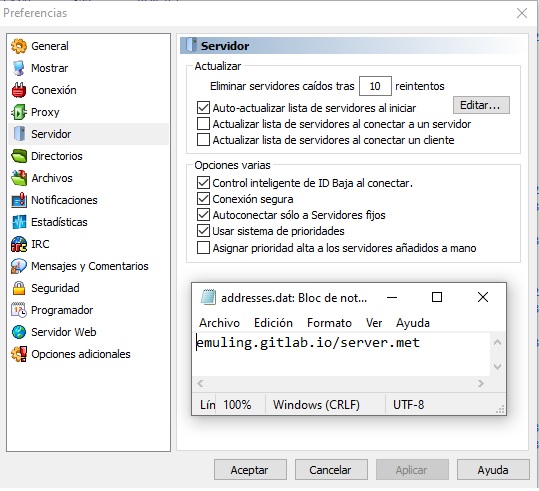
Task: Open the Ayuda menu in Notepad
Action: (413, 323)
